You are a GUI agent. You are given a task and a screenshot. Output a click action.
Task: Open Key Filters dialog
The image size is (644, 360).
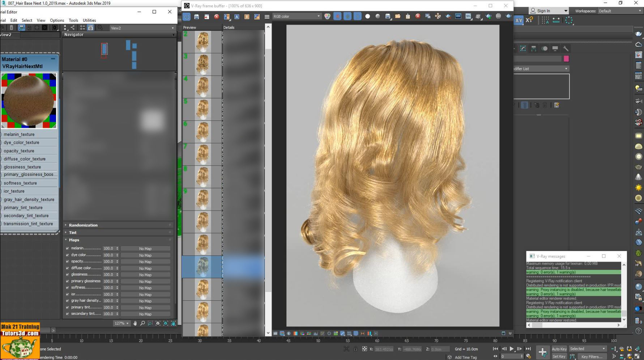point(592,357)
